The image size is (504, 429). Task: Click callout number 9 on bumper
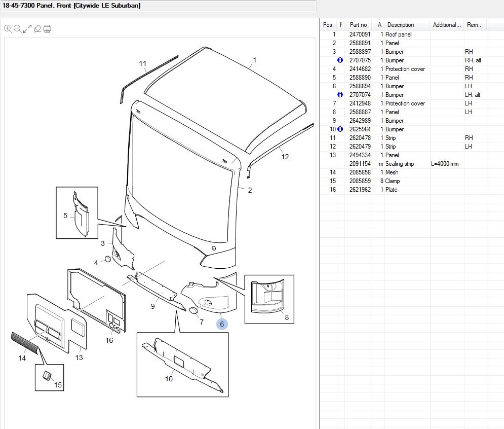coord(152,306)
